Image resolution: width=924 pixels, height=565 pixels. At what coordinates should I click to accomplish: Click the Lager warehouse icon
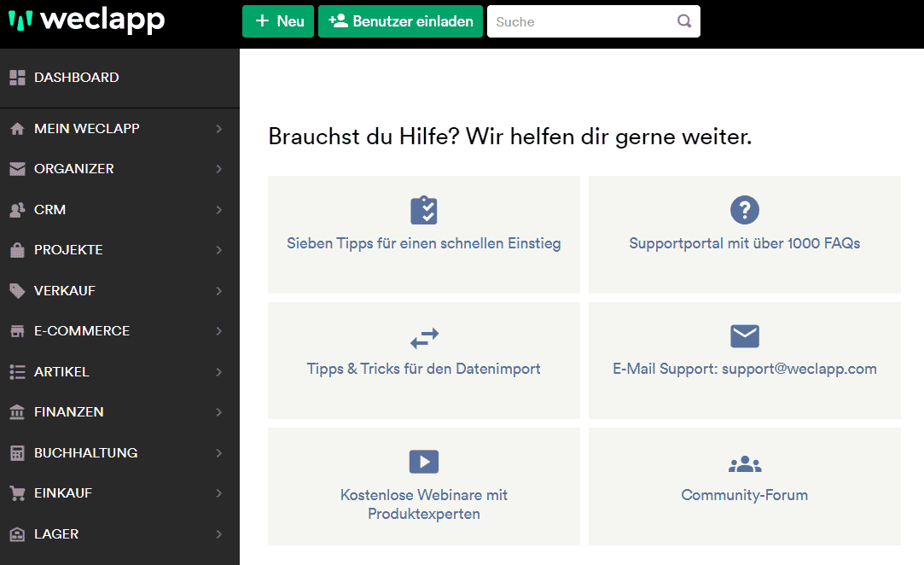(18, 533)
